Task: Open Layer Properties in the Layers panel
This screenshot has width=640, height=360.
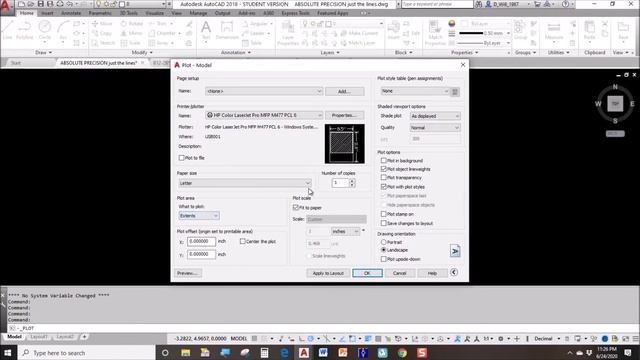Action: [x=288, y=32]
